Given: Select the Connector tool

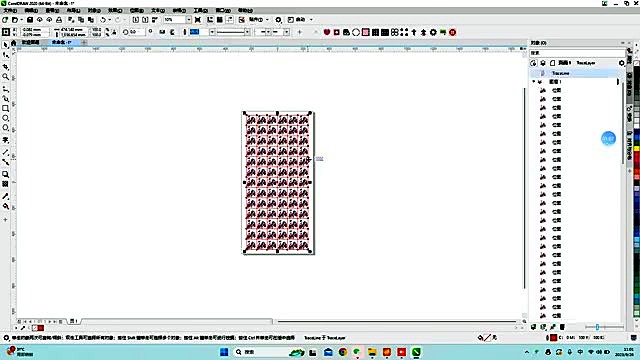Looking at the screenshot, I should [x=5, y=162].
